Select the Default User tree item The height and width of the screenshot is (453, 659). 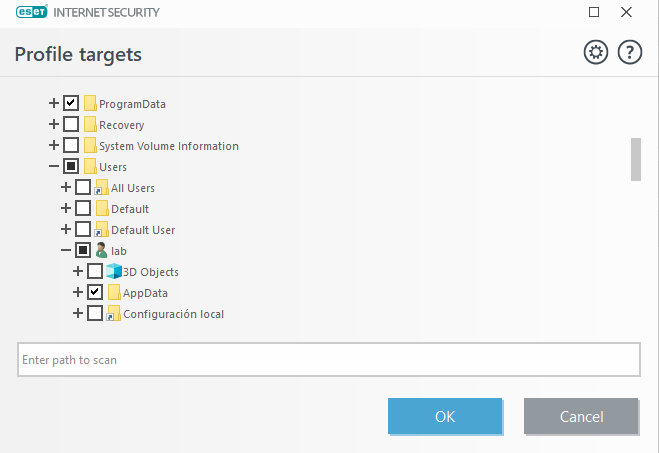[143, 230]
